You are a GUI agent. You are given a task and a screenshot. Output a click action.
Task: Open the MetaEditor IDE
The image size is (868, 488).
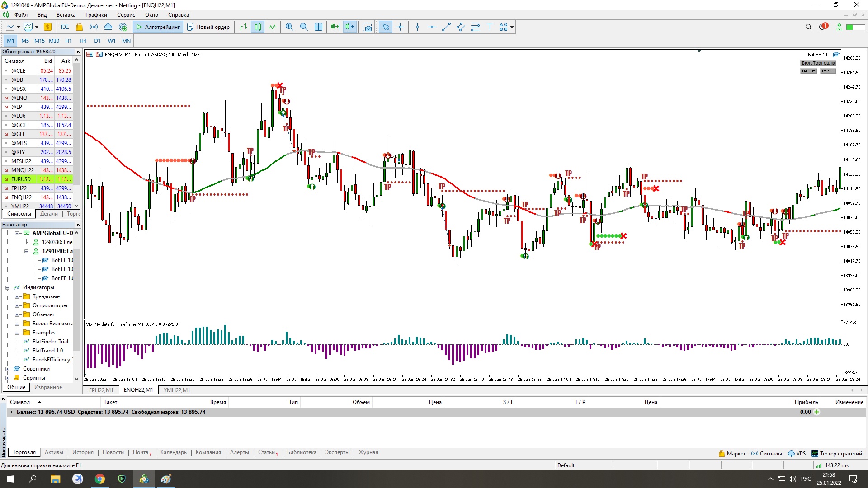click(x=65, y=27)
